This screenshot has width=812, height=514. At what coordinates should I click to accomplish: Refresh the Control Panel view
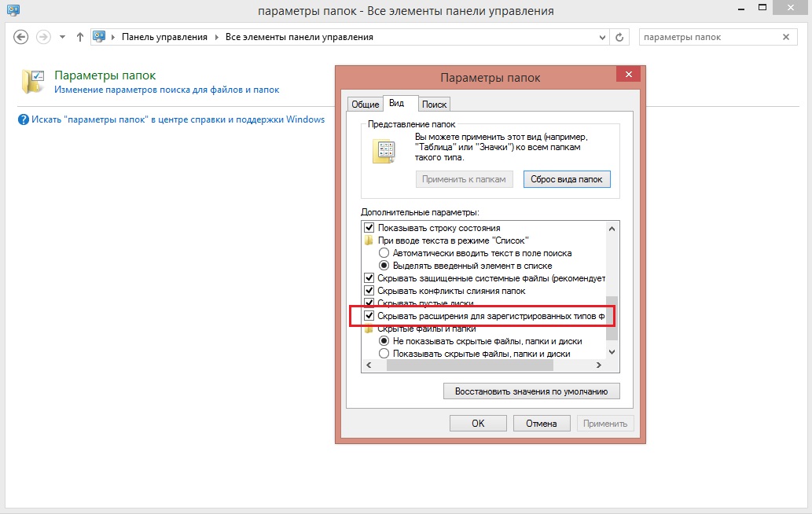point(619,37)
